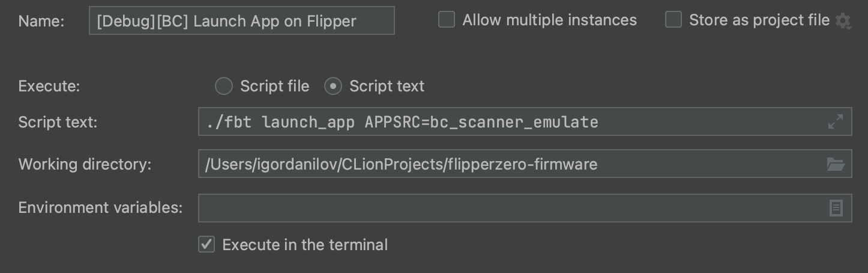This screenshot has width=868, height=273.
Task: Click the "Script text:" label on the left
Action: pyautogui.click(x=58, y=123)
